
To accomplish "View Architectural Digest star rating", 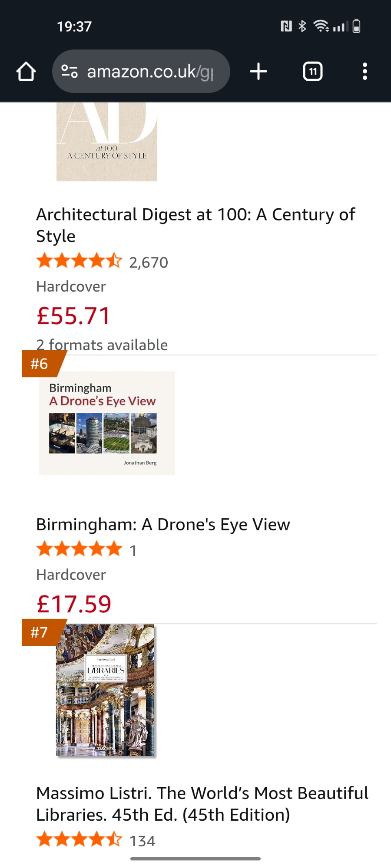I will [x=79, y=261].
